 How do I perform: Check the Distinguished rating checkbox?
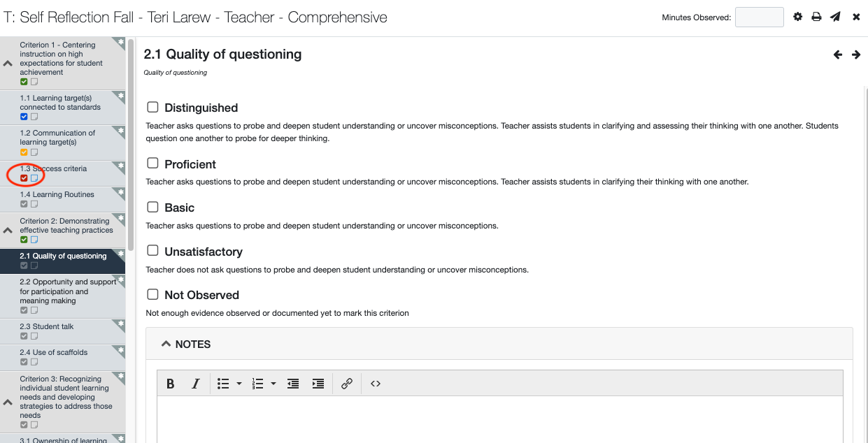pos(152,107)
